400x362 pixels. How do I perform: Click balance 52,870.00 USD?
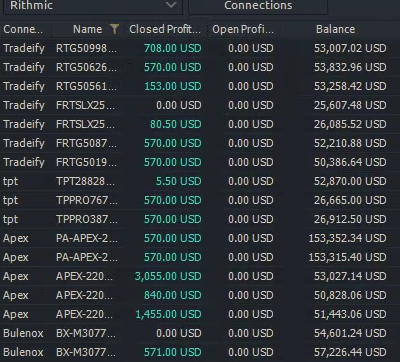click(x=350, y=181)
